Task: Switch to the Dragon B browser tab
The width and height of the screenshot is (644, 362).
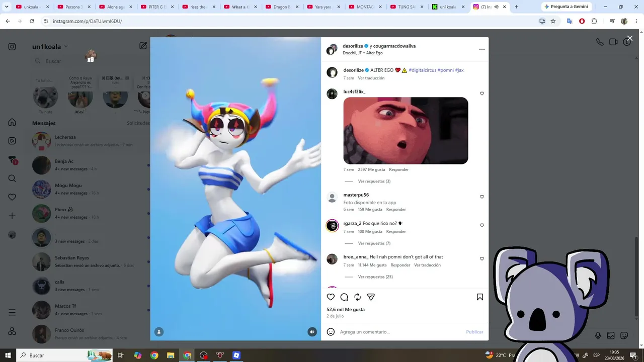Action: [282, 7]
